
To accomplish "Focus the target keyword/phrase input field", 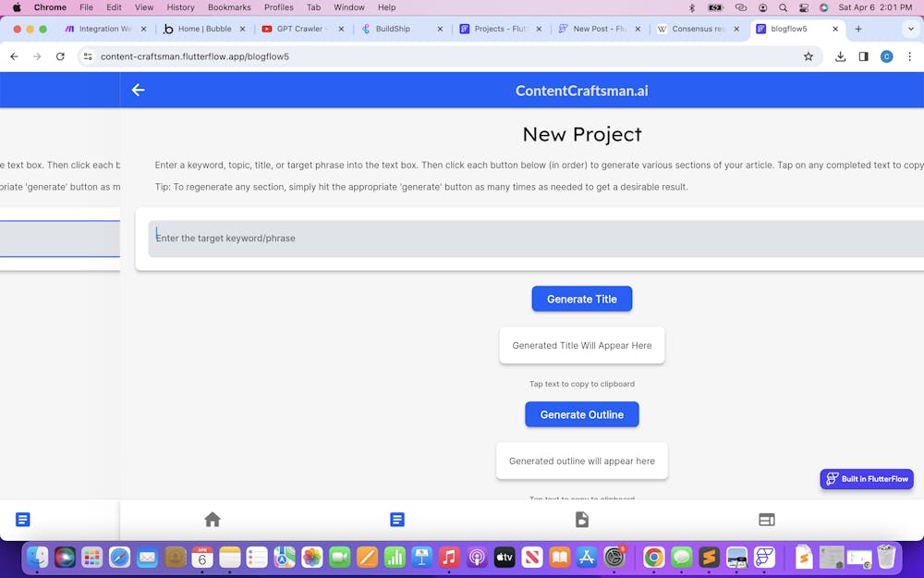I will click(536, 239).
